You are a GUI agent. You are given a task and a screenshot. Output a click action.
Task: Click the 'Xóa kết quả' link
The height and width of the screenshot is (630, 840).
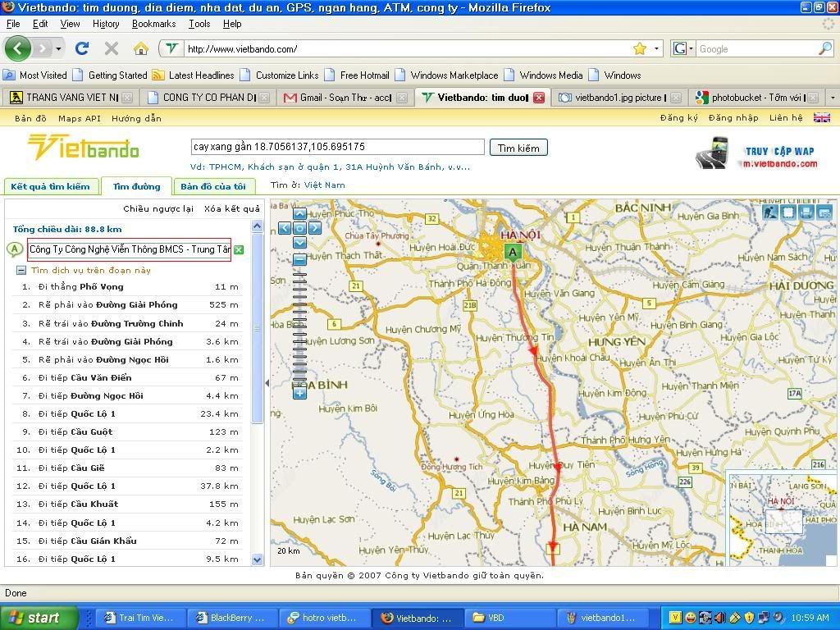[x=232, y=208]
